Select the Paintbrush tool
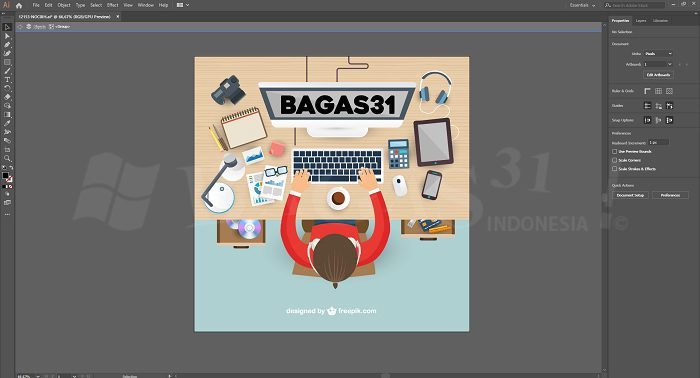The height and width of the screenshot is (378, 700). coord(7,71)
